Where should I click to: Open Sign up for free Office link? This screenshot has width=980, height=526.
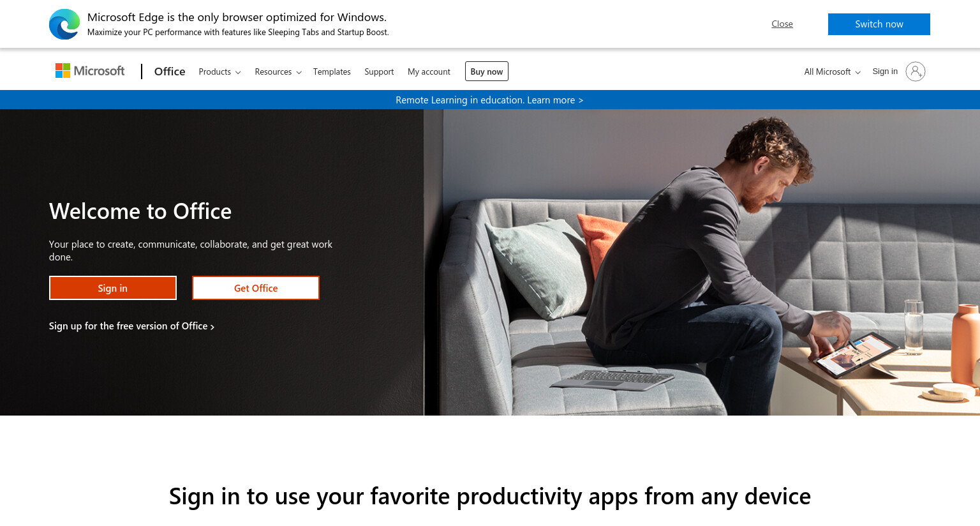[x=131, y=326]
